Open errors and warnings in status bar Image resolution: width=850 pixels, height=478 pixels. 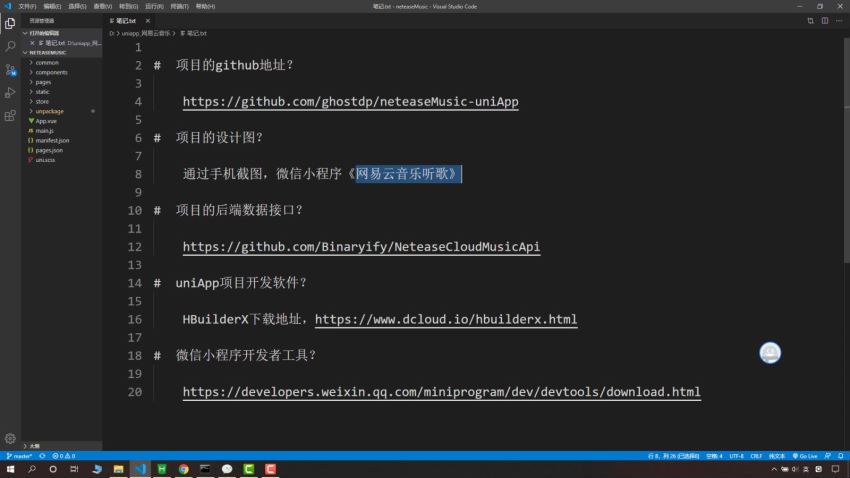coord(63,456)
